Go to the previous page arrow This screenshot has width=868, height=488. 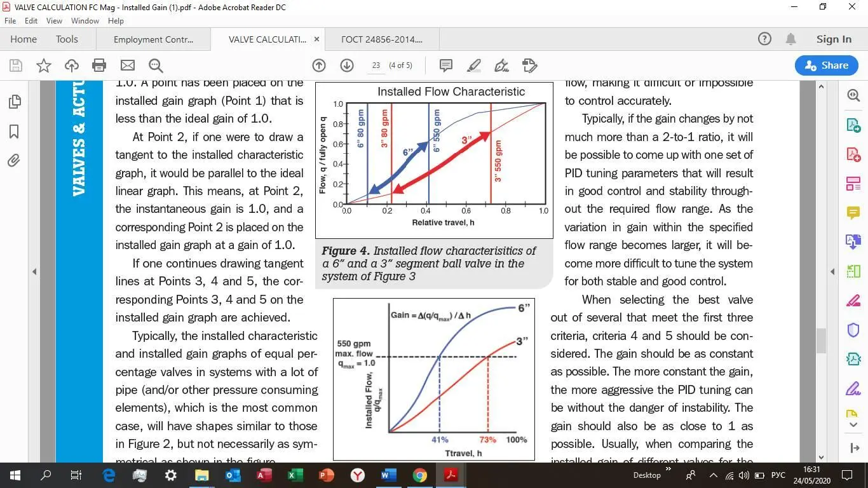[x=319, y=65]
